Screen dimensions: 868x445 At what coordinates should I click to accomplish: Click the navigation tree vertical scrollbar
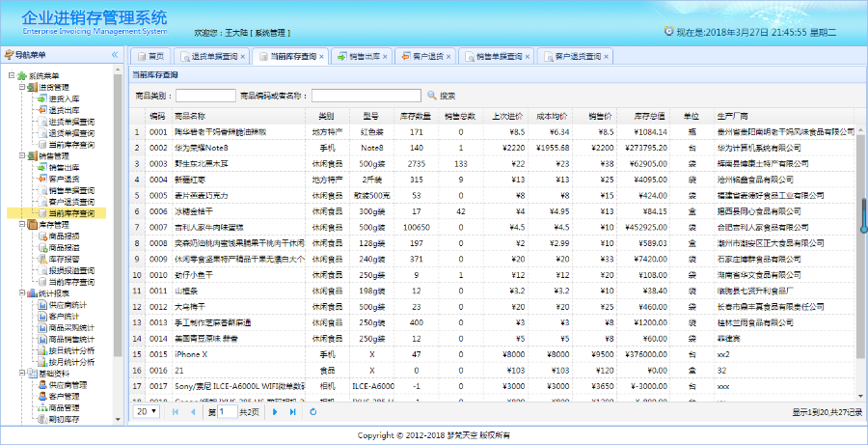[x=118, y=216]
